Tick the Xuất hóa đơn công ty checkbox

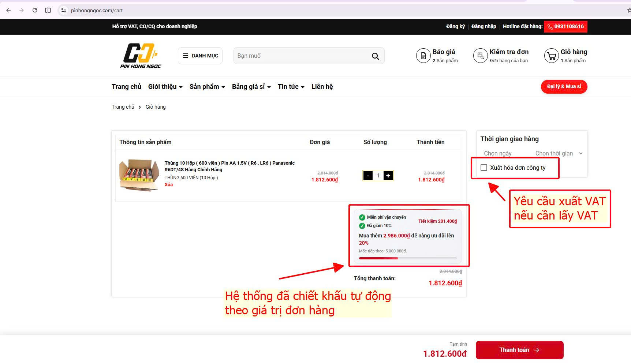tap(484, 168)
